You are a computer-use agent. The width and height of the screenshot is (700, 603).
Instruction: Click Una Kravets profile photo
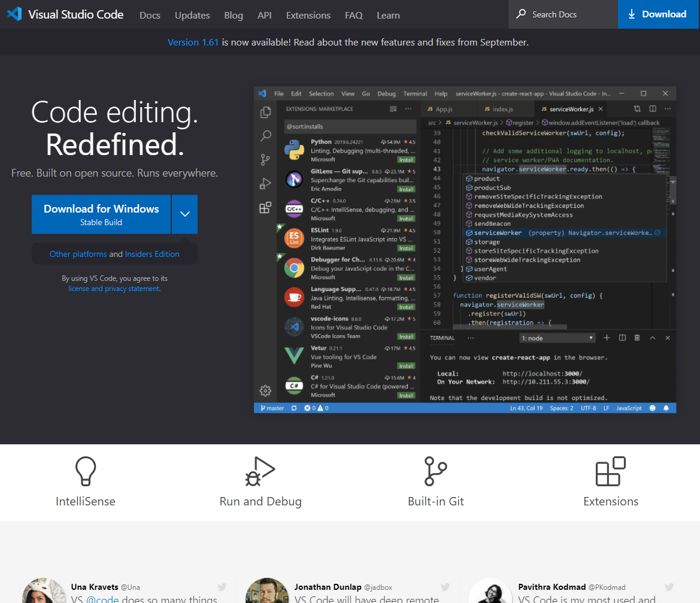coord(44,592)
